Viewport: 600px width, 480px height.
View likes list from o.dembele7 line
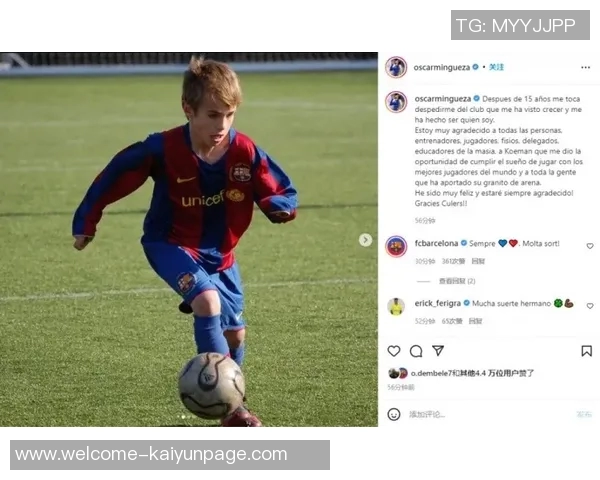(x=472, y=373)
